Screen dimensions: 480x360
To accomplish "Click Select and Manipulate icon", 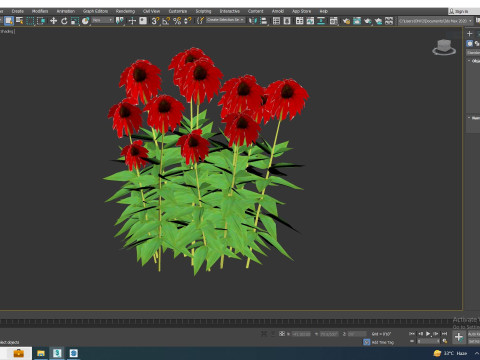I will click(132, 21).
